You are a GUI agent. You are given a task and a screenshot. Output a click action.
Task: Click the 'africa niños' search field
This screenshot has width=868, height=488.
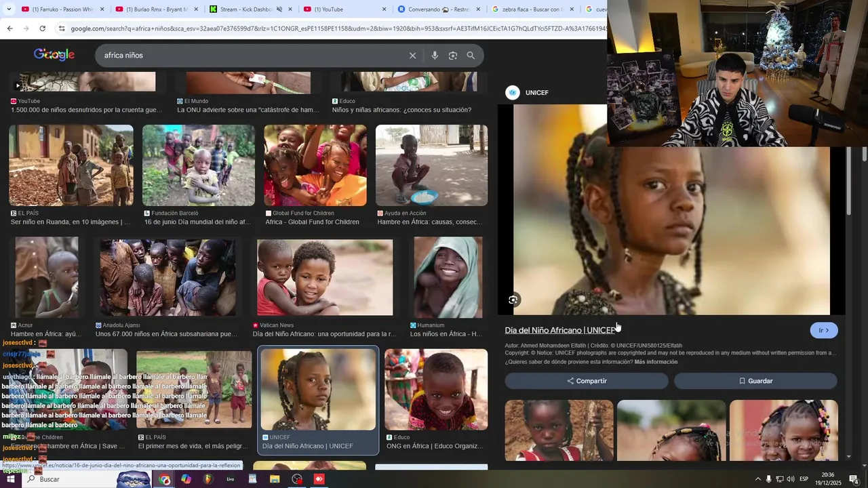251,56
